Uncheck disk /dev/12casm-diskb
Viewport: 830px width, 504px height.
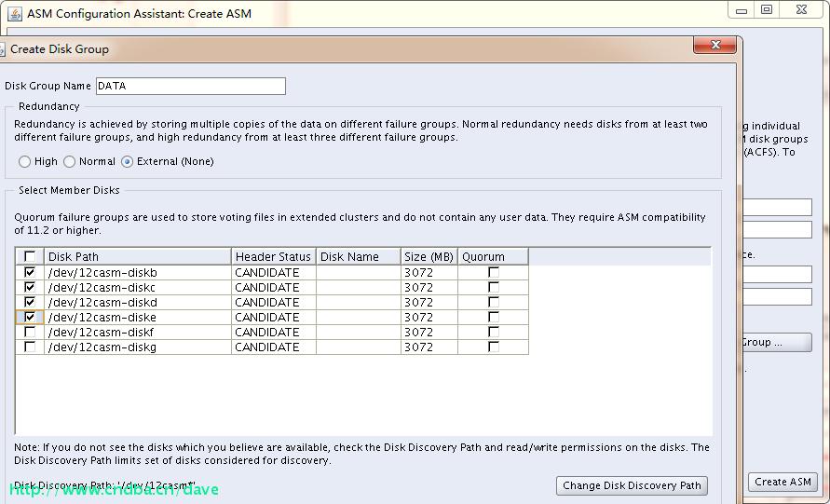[x=30, y=273]
